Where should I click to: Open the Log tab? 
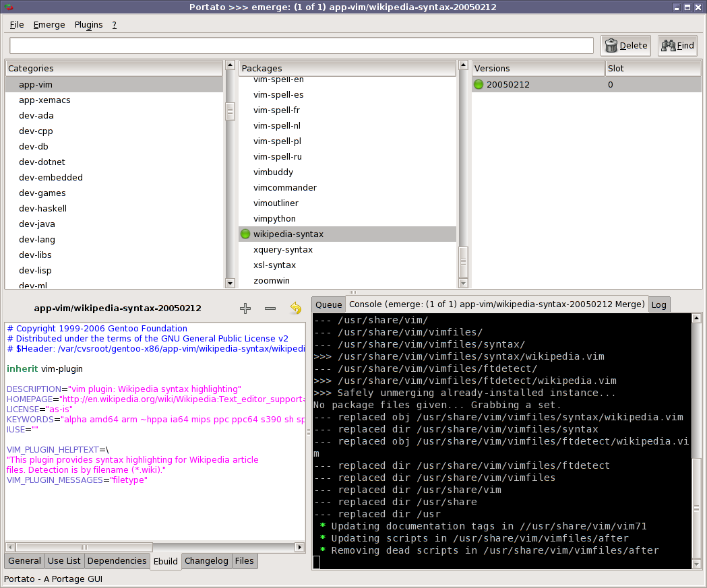click(x=658, y=304)
